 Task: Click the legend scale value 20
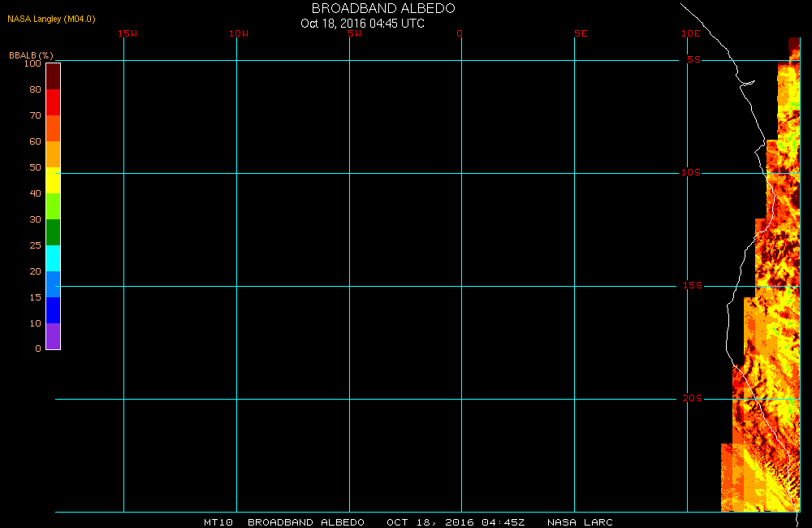point(35,271)
